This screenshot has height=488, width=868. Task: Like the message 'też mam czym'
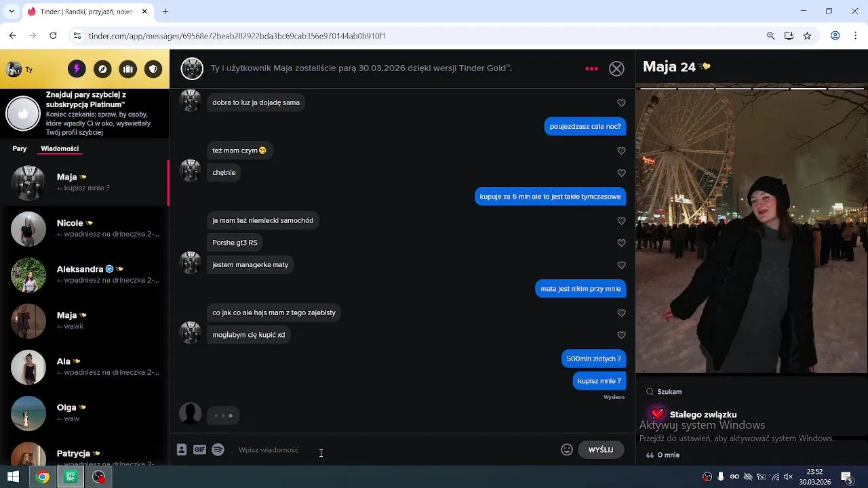pyautogui.click(x=621, y=151)
